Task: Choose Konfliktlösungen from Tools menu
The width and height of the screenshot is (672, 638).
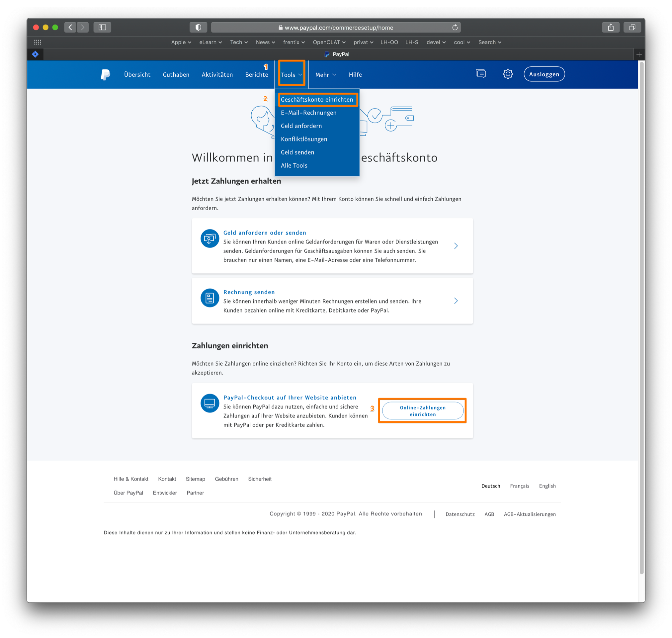Action: [304, 139]
